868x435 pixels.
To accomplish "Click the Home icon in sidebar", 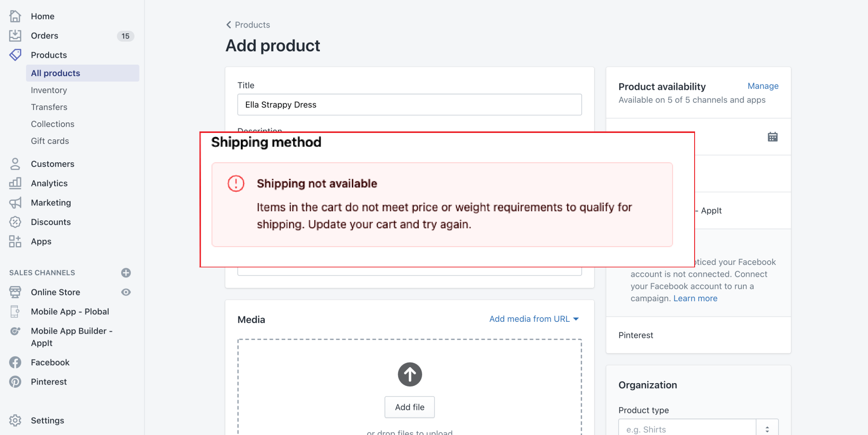I will (x=15, y=16).
